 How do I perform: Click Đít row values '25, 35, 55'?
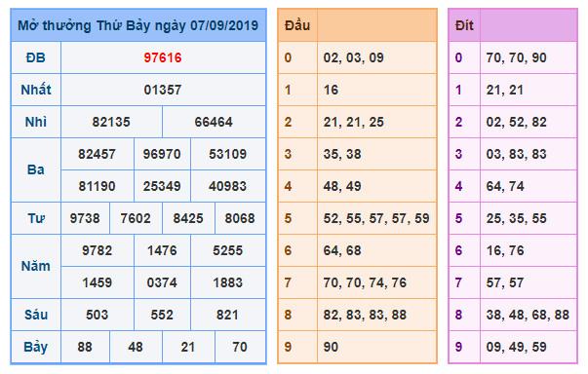coord(517,218)
